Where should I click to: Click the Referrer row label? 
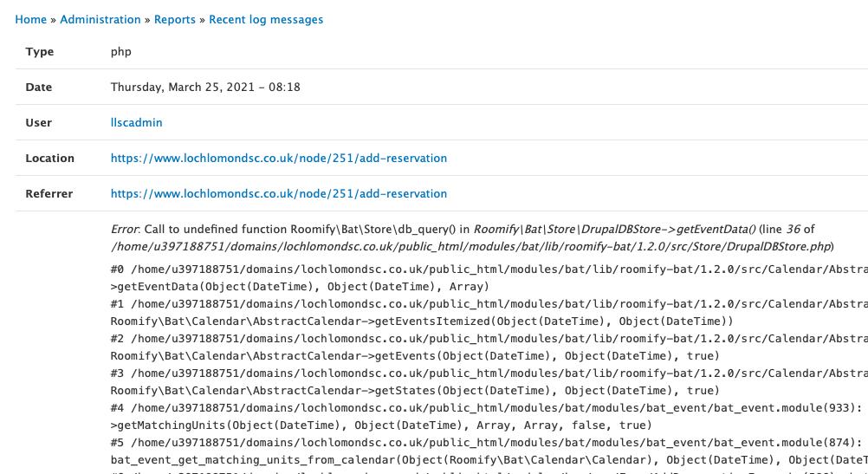[49, 193]
